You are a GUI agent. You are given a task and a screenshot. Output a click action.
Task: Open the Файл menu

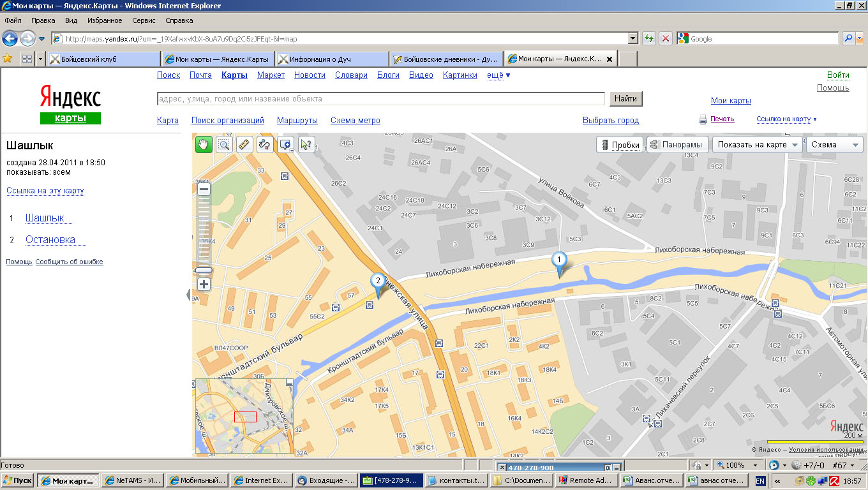13,20
